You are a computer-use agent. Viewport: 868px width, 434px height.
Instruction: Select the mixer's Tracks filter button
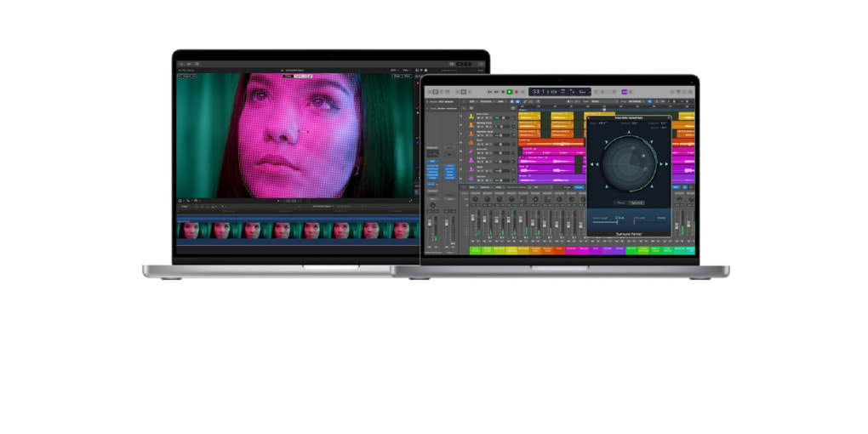[x=579, y=187]
